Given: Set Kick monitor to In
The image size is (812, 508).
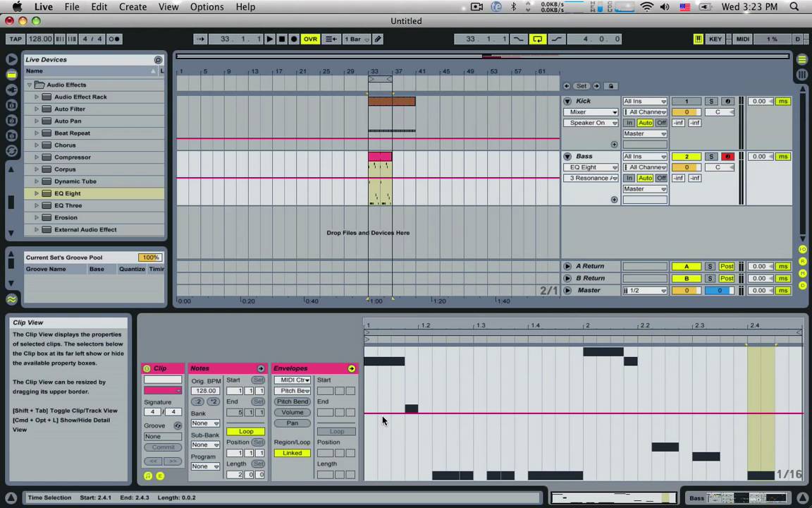Looking at the screenshot, I should click(x=629, y=123).
